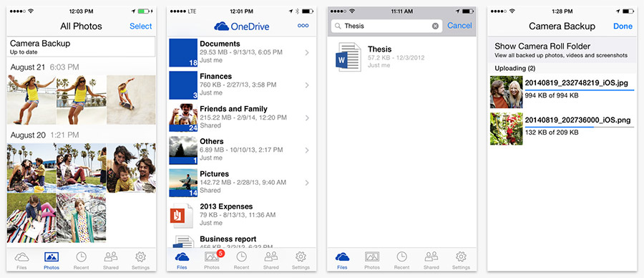Image resolution: width=644 pixels, height=278 pixels.
Task: Expand Others folder chevron
Action: pos(307,150)
